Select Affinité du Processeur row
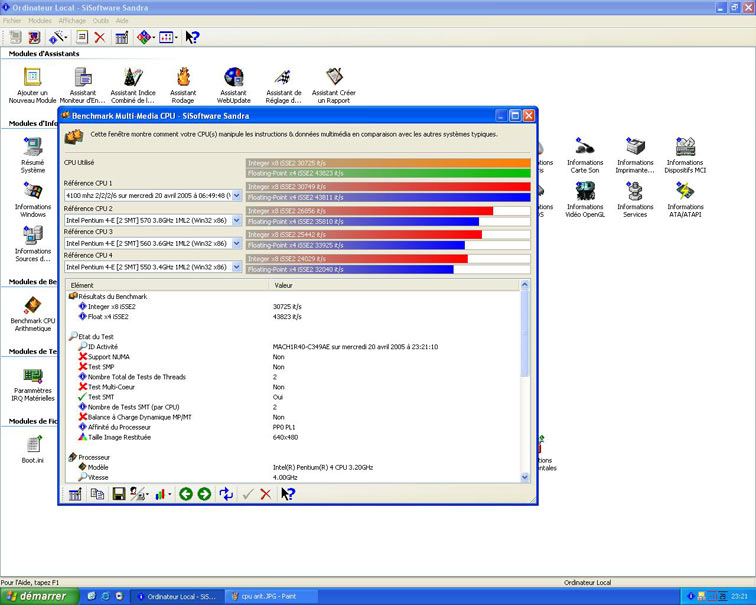The width and height of the screenshot is (756, 605). click(x=293, y=427)
